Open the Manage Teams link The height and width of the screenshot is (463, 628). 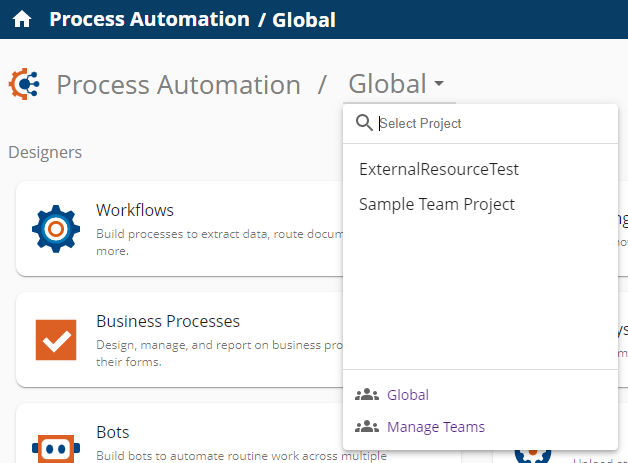pyautogui.click(x=436, y=427)
